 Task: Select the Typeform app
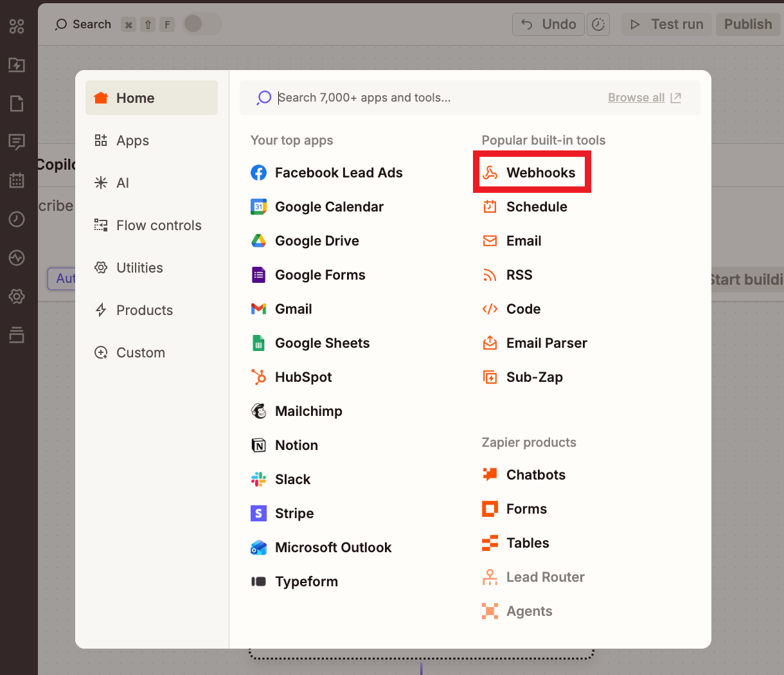pos(294,581)
